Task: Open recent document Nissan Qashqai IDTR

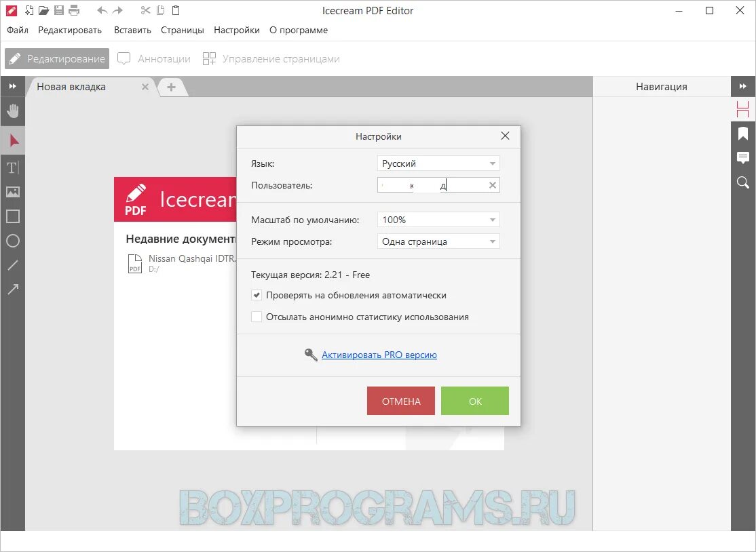Action: [x=183, y=263]
